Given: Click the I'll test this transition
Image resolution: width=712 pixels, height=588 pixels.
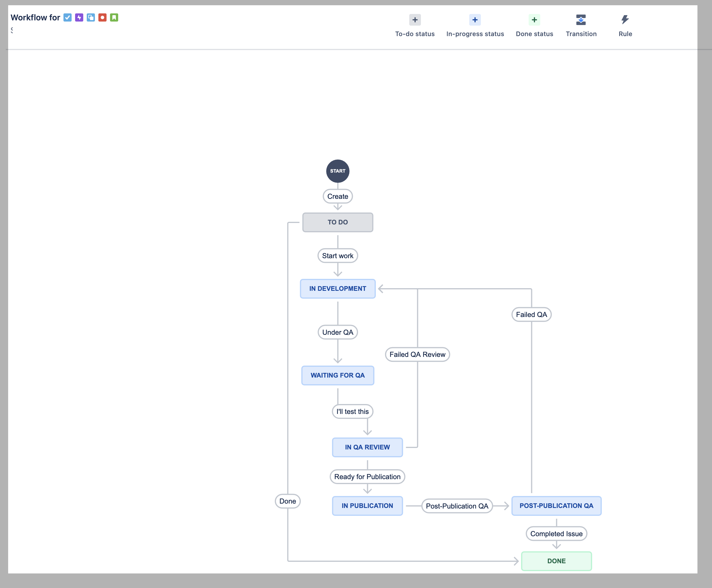Looking at the screenshot, I should click(352, 412).
